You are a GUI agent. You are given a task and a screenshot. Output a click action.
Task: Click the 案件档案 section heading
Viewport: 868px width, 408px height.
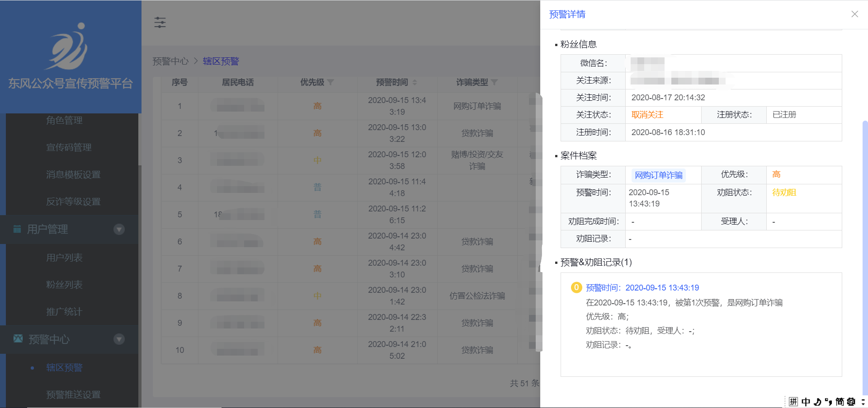click(578, 156)
